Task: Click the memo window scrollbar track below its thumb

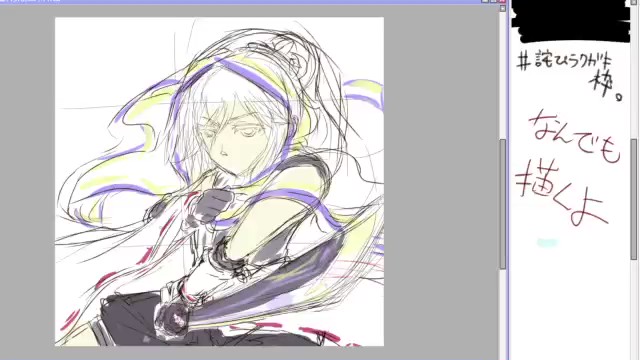Action: point(633,309)
